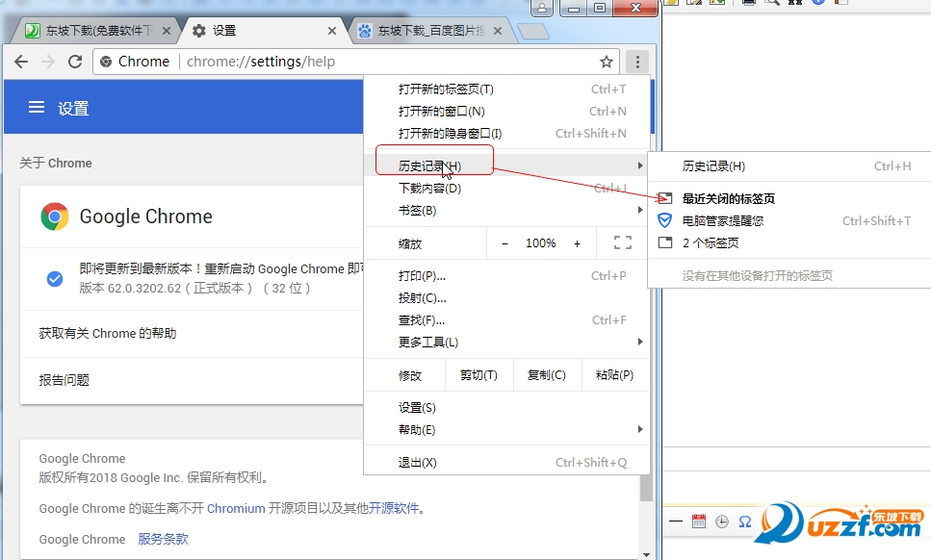Open the Chromium link
Image resolution: width=931 pixels, height=560 pixels.
[236, 508]
